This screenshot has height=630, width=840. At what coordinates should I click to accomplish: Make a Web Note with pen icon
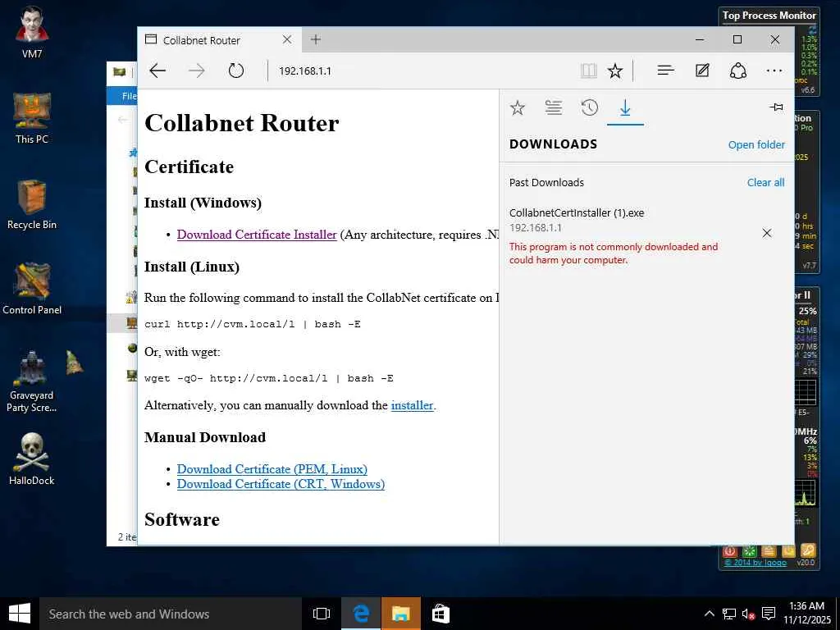702,71
